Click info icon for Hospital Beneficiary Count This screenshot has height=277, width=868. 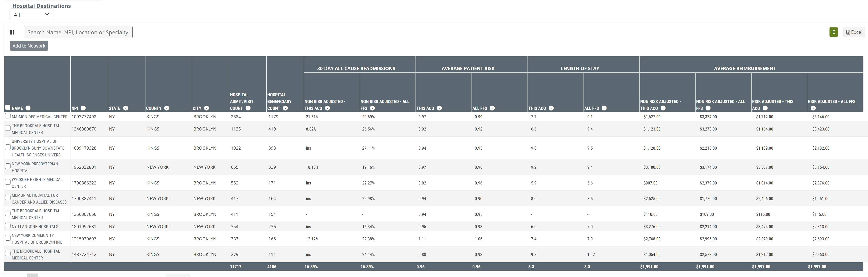coord(285,108)
